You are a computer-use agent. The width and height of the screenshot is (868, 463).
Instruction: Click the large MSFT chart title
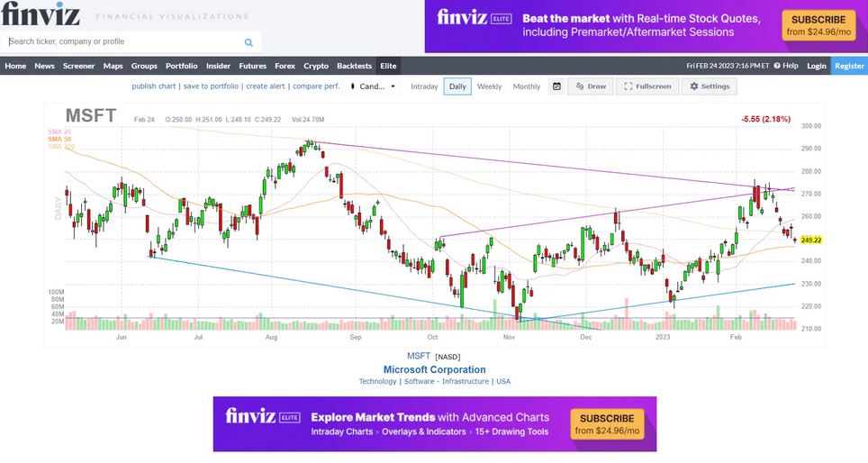pyautogui.click(x=91, y=115)
